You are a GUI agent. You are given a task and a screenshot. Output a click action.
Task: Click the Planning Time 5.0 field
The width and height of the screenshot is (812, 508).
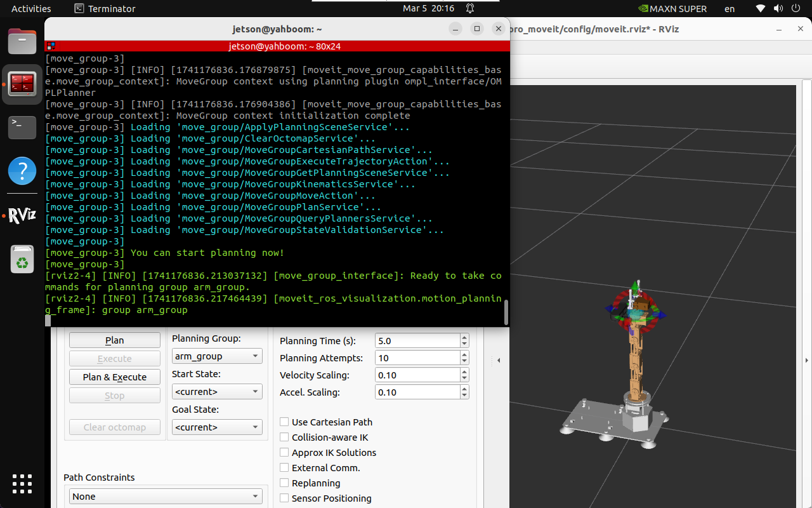417,341
